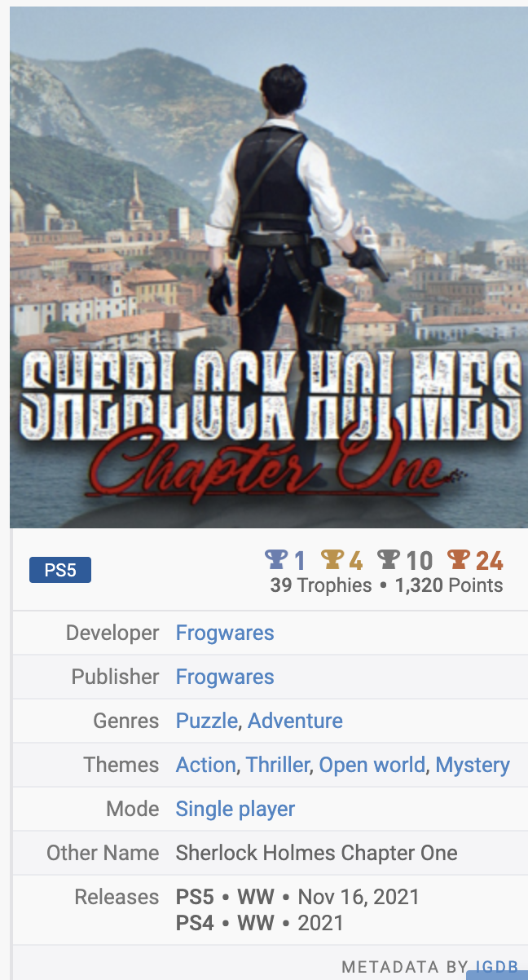Open the Frogwares publisher link
Image resolution: width=528 pixels, height=980 pixels.
[225, 677]
